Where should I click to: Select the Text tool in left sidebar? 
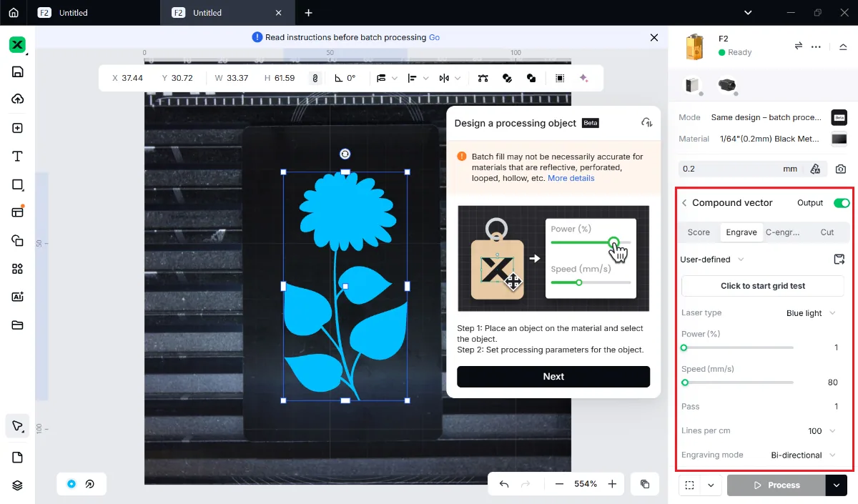pos(18,157)
